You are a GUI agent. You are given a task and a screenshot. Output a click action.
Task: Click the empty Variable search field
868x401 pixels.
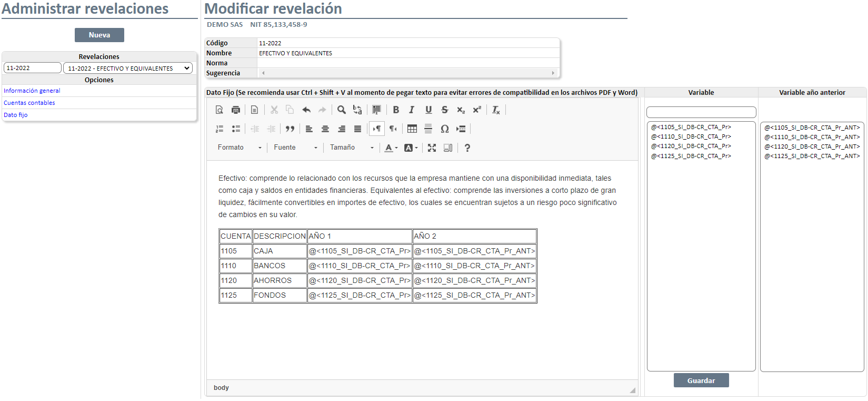[701, 112]
